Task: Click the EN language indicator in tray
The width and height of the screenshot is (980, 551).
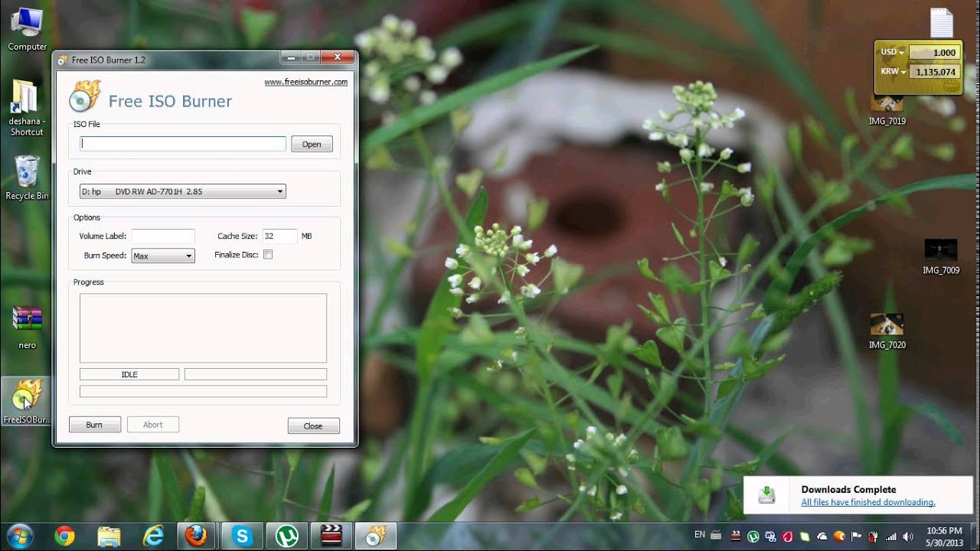Action: (x=700, y=534)
